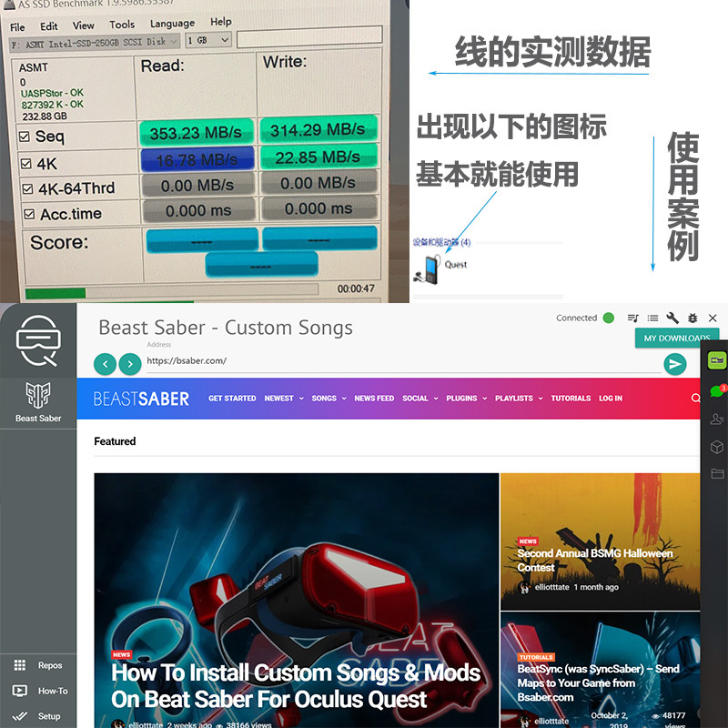728x728 pixels.
Task: Open the How-To video icon
Action: [x=20, y=691]
